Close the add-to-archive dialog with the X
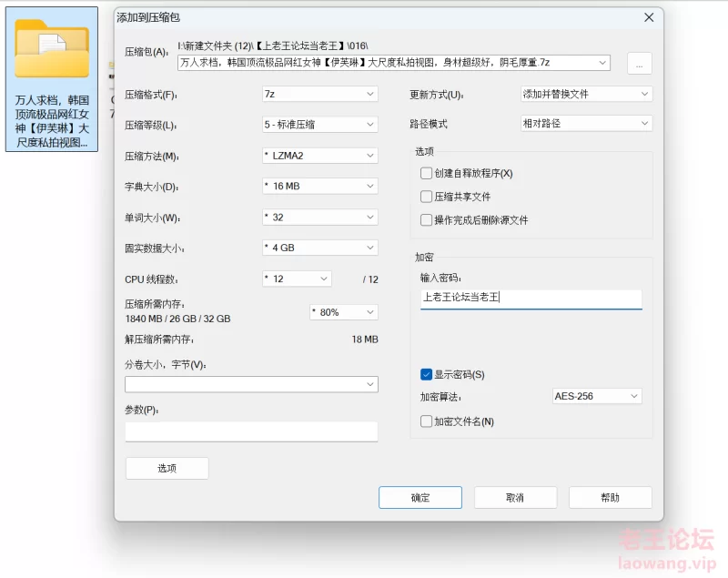 point(649,17)
